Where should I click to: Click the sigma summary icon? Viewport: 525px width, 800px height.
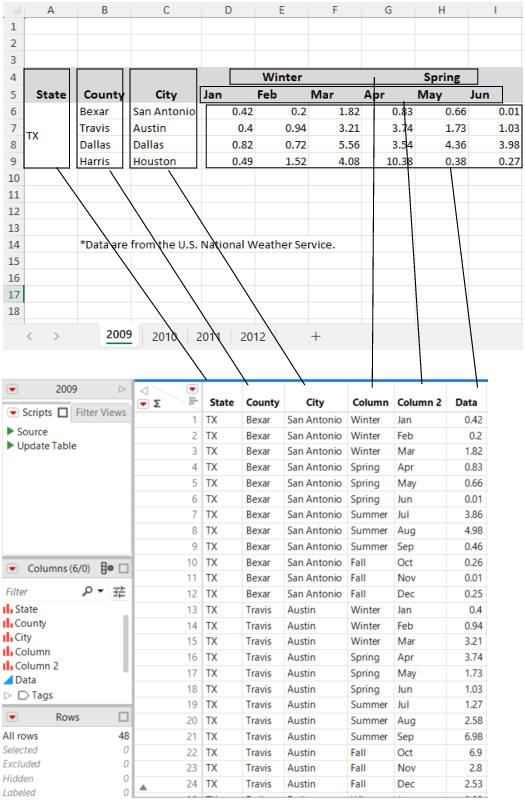[x=157, y=404]
